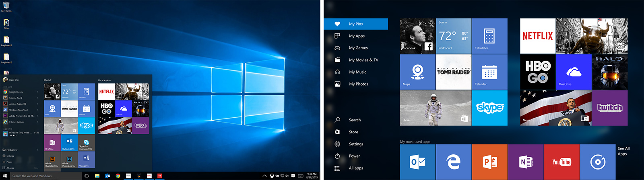This screenshot has height=180, width=644.
Task: Show hidden icons with the system tray chevron
Action: [x=264, y=176]
